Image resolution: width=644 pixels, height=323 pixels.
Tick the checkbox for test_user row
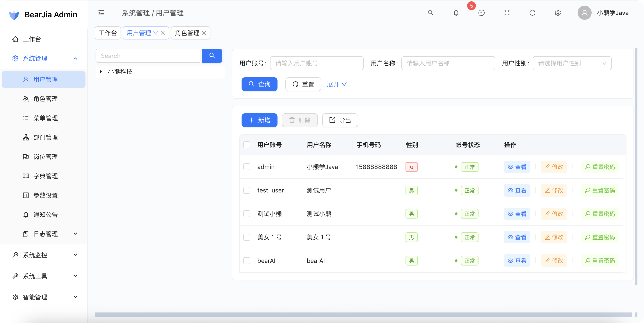point(247,190)
